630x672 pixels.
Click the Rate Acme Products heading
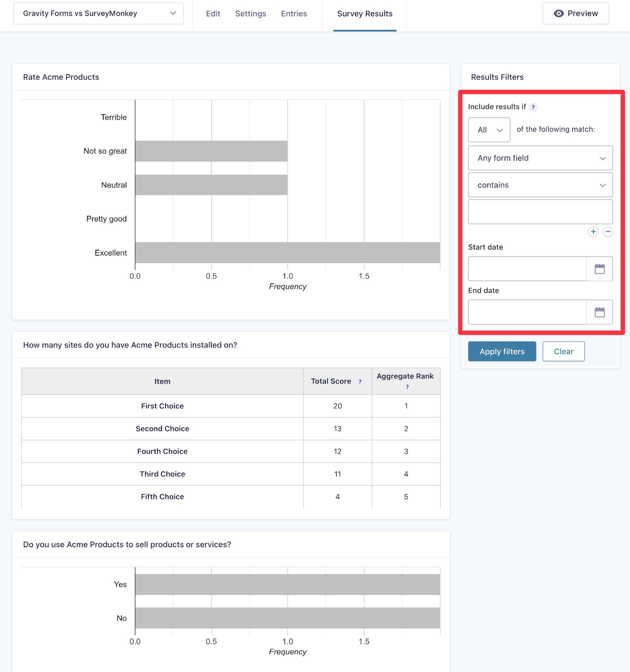pos(61,77)
